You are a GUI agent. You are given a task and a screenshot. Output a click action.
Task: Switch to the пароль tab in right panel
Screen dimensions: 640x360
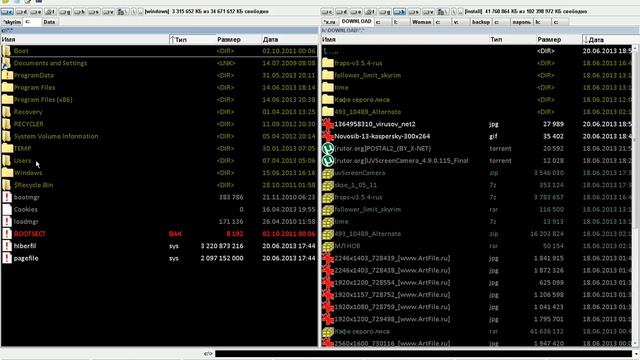pyautogui.click(x=522, y=22)
